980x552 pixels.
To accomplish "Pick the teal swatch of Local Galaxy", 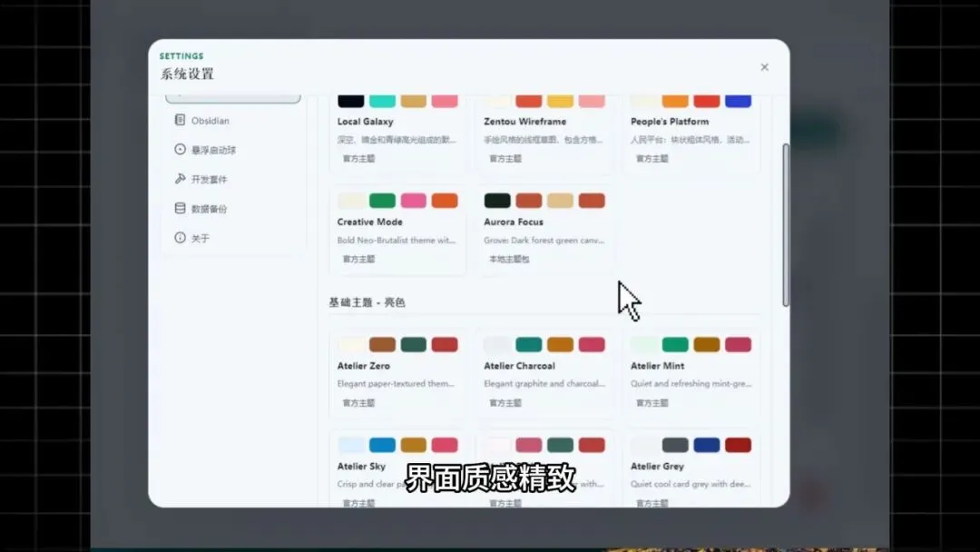I will click(382, 101).
